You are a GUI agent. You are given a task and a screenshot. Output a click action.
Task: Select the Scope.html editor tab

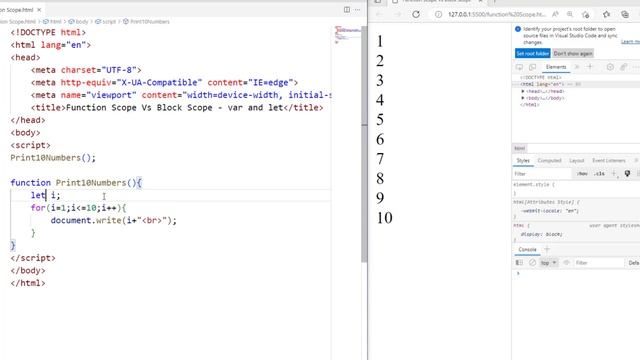20,9
